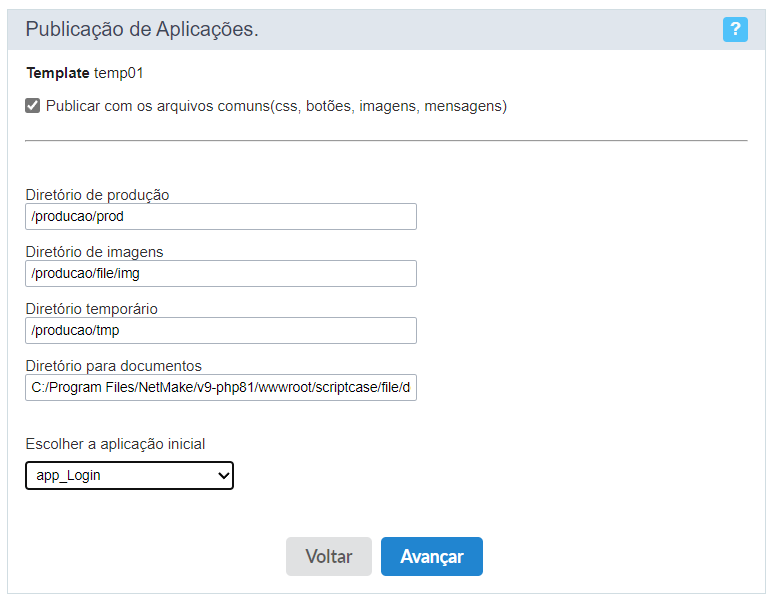Open the help question mark icon
This screenshot has width=773, height=608.
(735, 29)
